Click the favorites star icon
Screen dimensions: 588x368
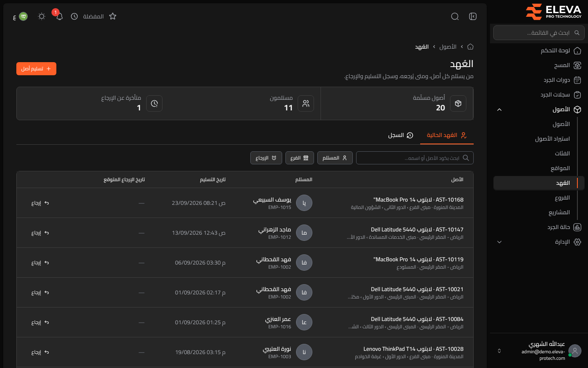(x=113, y=16)
